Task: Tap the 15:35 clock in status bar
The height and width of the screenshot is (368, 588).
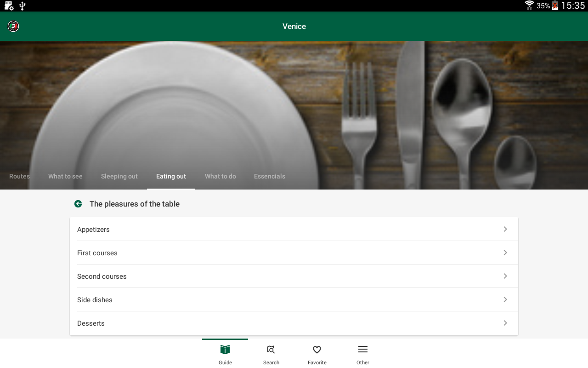Action: point(573,6)
